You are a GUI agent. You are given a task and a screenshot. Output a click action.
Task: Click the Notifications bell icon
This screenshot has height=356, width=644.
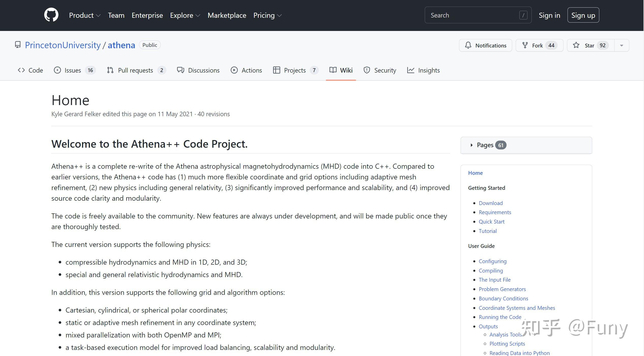tap(468, 45)
